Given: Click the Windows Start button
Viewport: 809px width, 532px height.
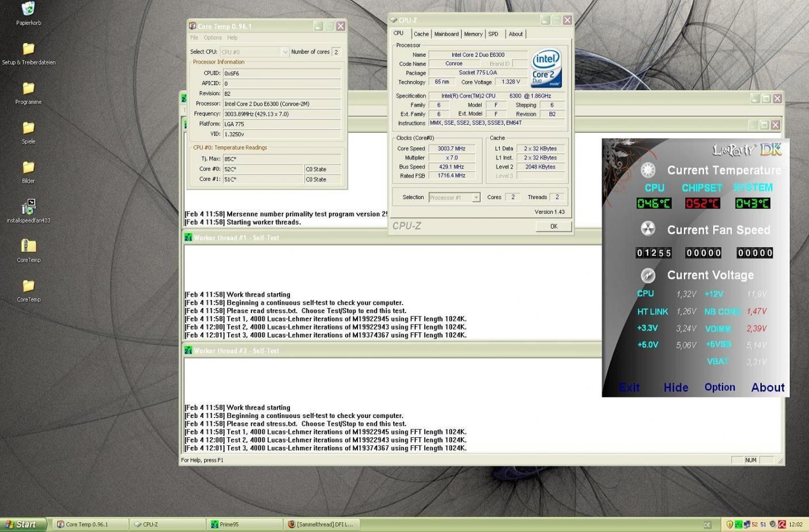Looking at the screenshot, I should (23, 525).
